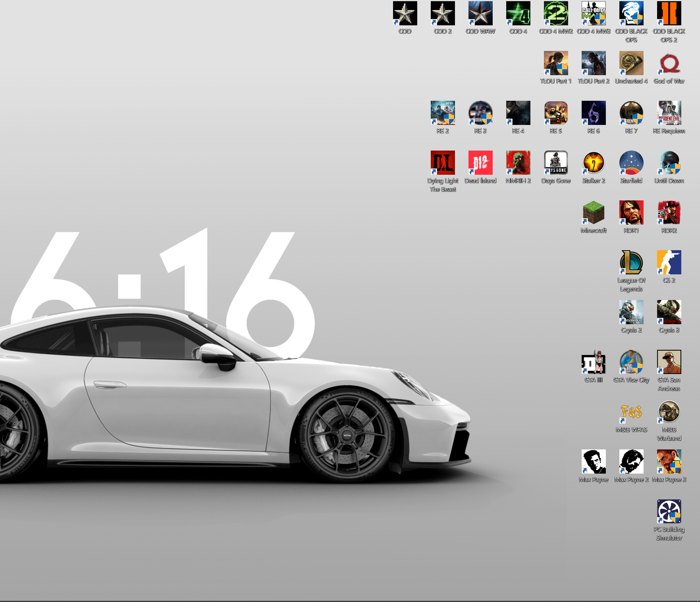Click the Minecraft grass block icon
The height and width of the screenshot is (602, 700).
(593, 212)
